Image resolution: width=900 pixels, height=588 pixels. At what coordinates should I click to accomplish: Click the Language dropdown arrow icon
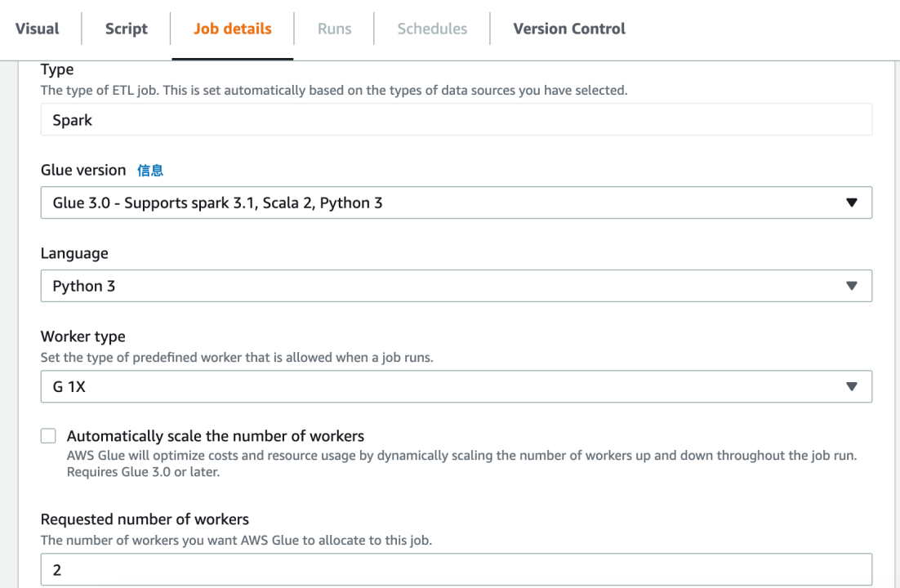click(852, 286)
